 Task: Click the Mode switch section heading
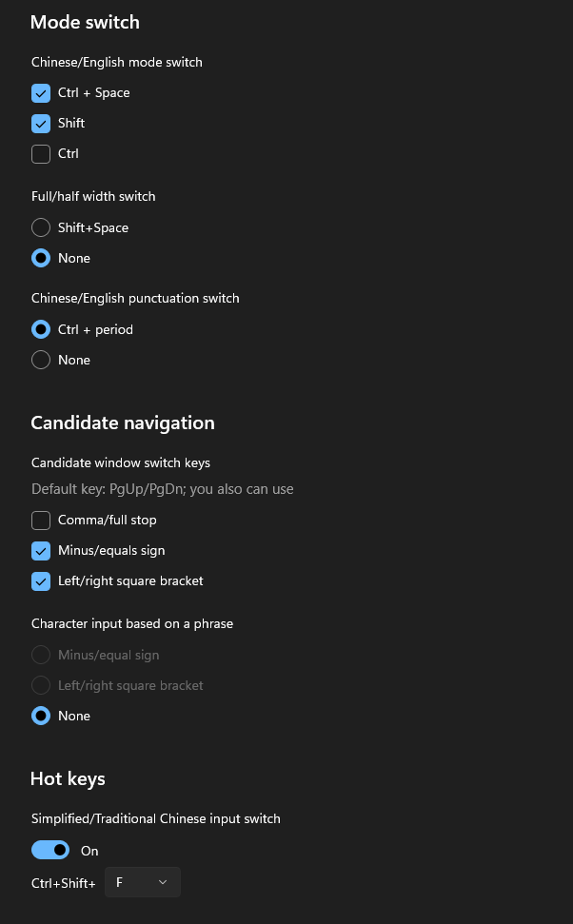[85, 22]
